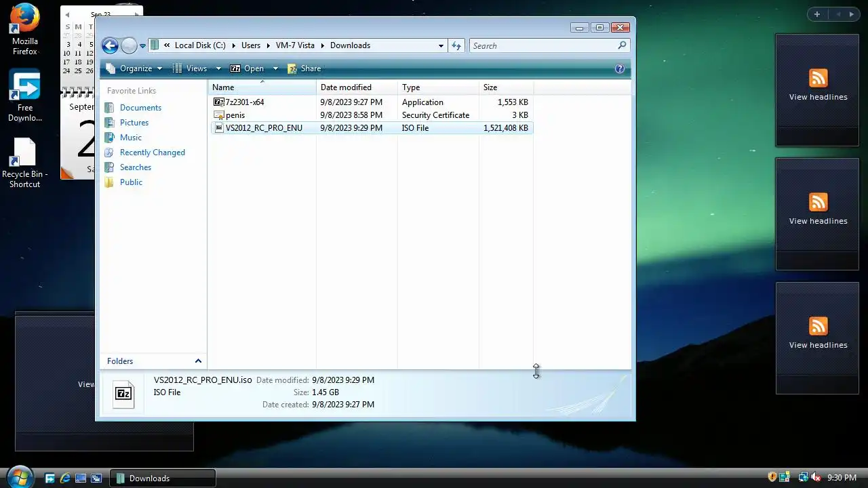Expand the Open button dropdown arrow
Screen dimensions: 868x488
tap(275, 68)
